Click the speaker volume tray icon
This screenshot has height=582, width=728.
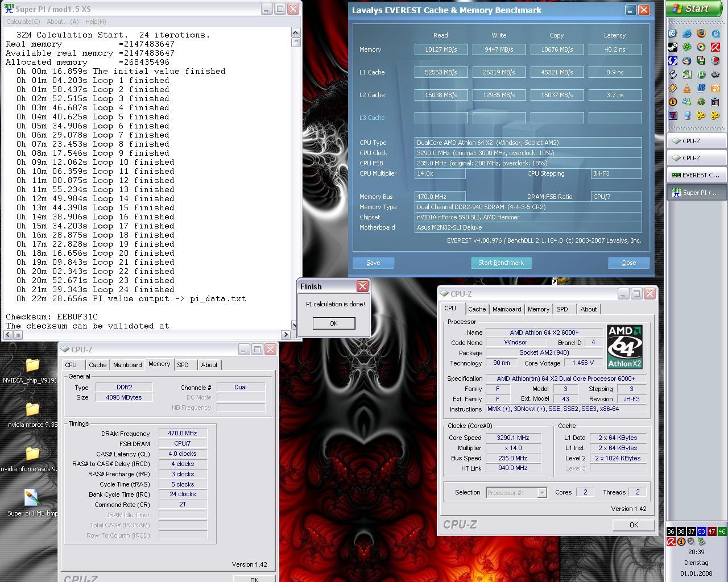point(691,542)
